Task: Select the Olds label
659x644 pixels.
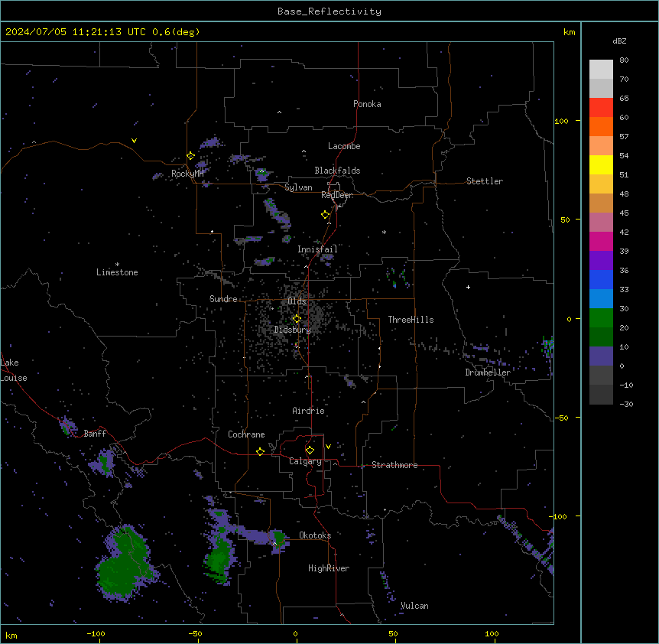Action: (x=297, y=301)
